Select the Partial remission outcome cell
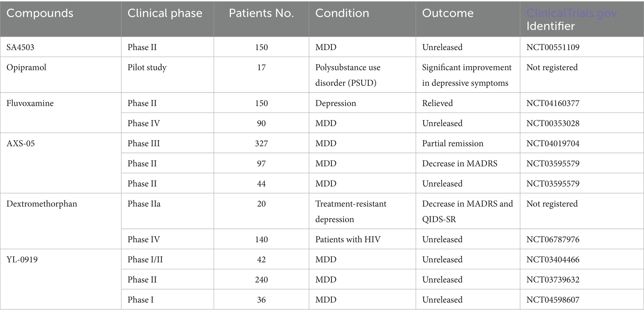The image size is (644, 315). click(452, 144)
